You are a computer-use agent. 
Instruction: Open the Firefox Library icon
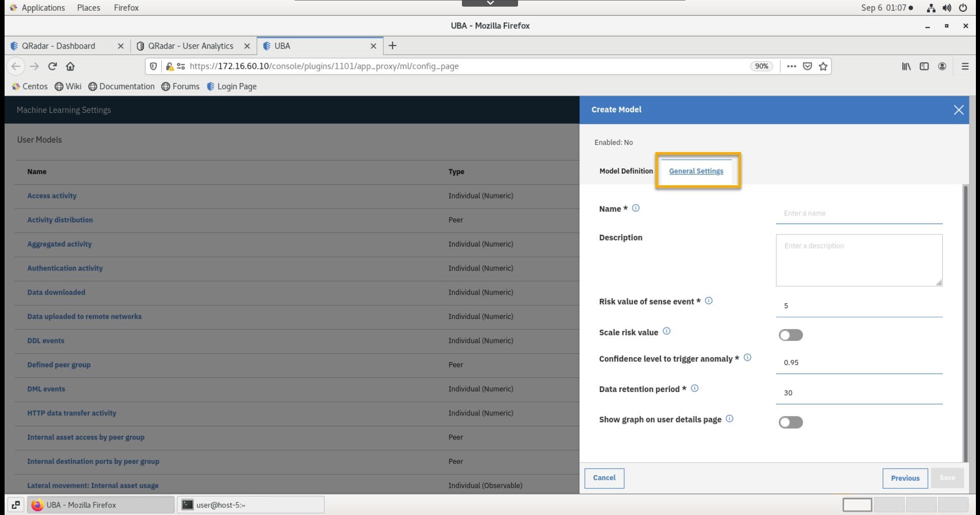[906, 66]
